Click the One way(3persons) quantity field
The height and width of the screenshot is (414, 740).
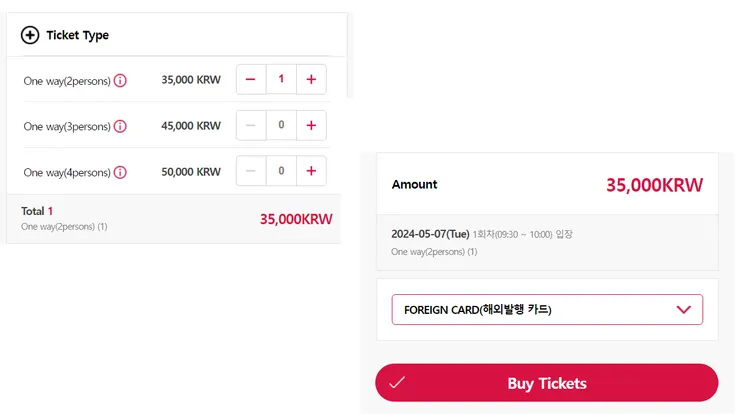click(x=281, y=126)
